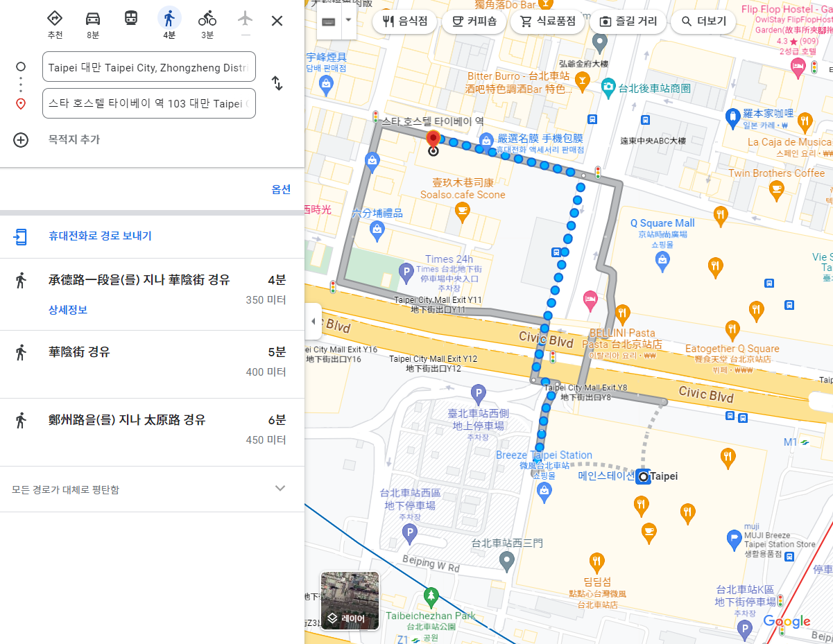Select the recommended travel mode icon
The height and width of the screenshot is (644, 833).
pos(55,19)
